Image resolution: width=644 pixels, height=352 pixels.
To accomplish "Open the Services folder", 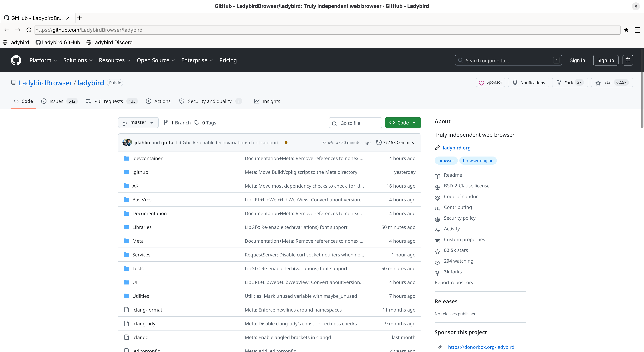I will (141, 255).
